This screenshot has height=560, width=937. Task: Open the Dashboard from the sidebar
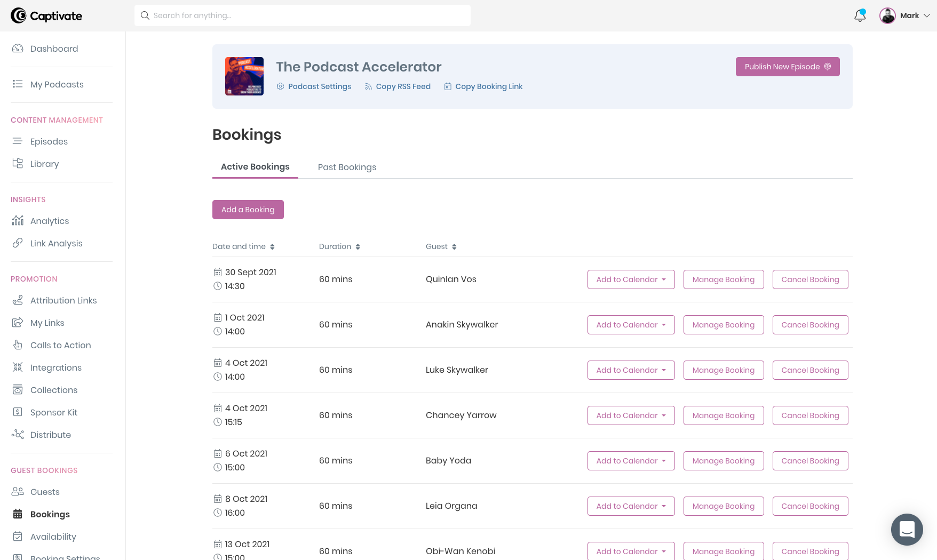point(54,49)
